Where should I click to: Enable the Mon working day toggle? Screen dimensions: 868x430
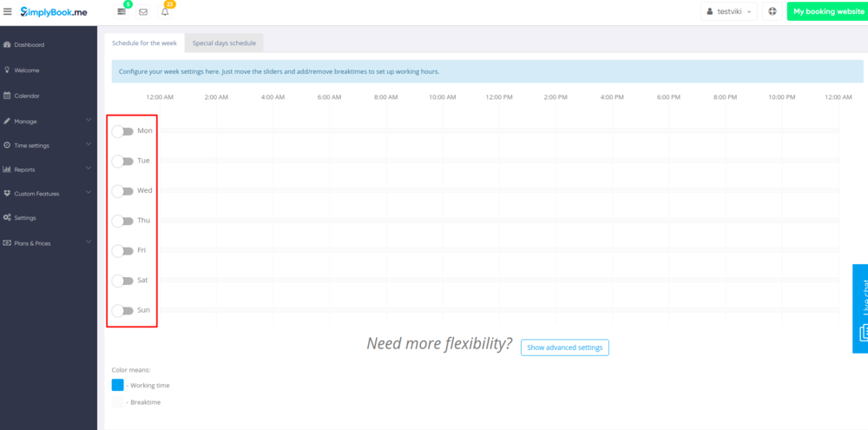(122, 131)
